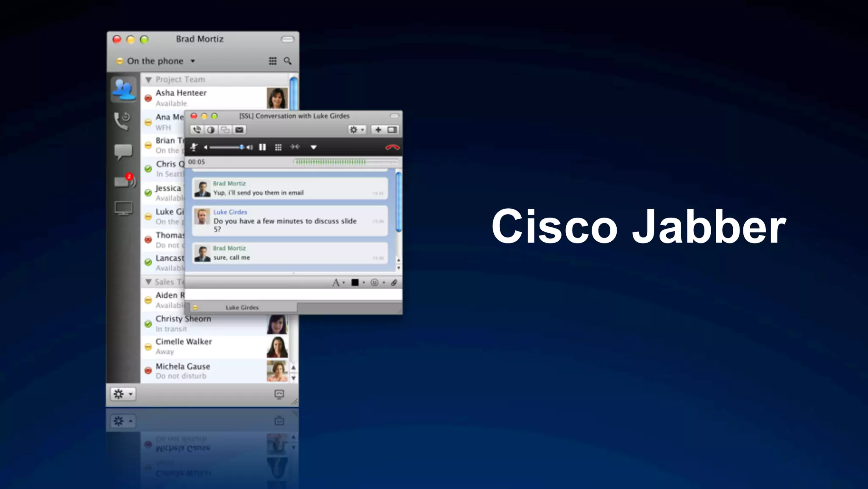Open the font format A dropdown

coord(338,282)
